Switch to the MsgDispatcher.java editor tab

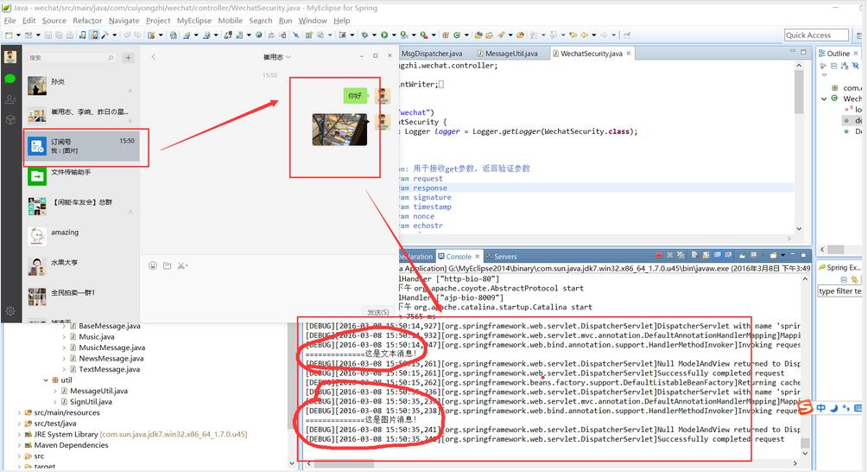pyautogui.click(x=432, y=54)
